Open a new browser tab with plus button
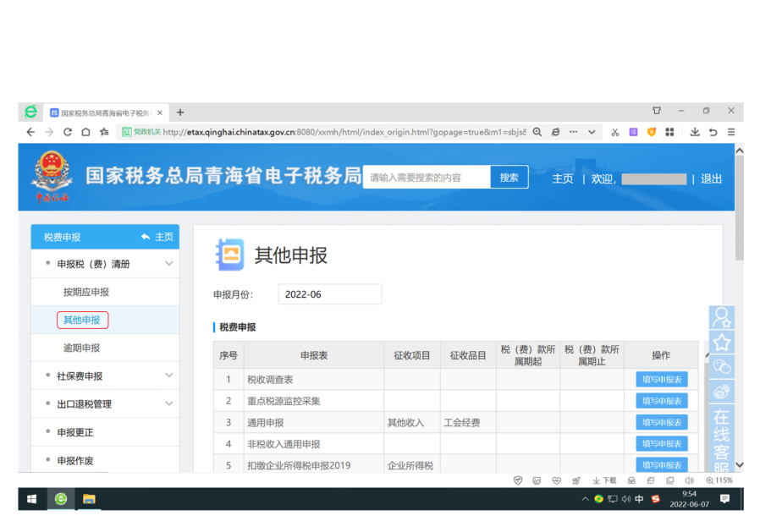760x532 pixels. pyautogui.click(x=180, y=112)
